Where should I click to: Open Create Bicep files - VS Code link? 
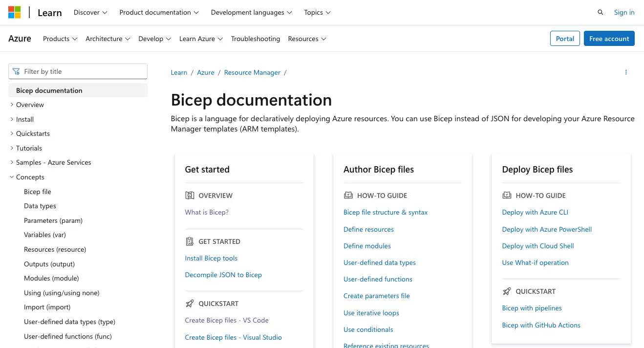pyautogui.click(x=227, y=320)
